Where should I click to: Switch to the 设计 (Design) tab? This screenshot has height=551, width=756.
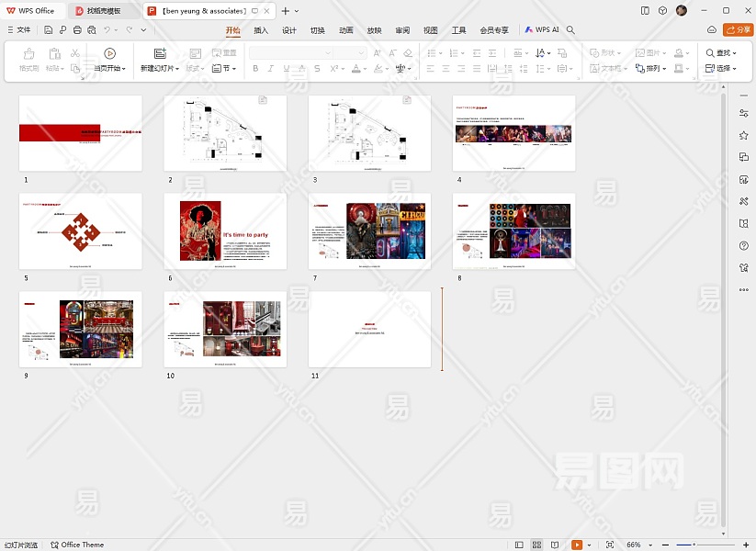tap(288, 30)
